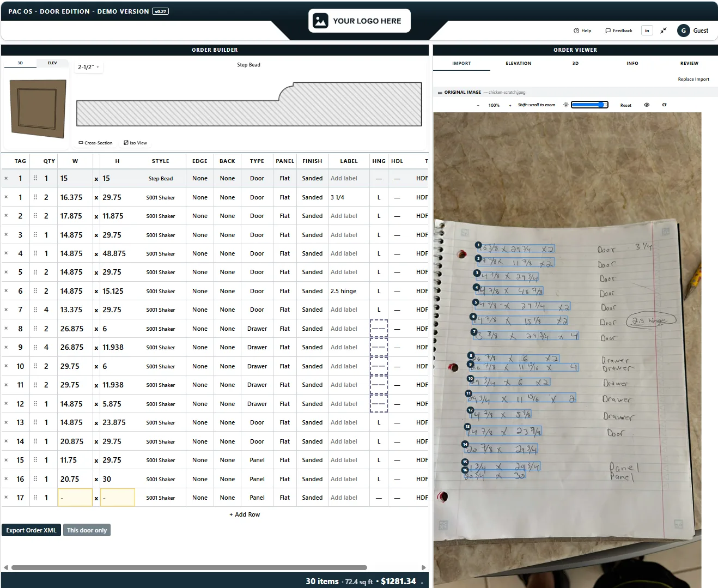Zoom in image with plus button
Image resolution: width=718 pixels, height=588 pixels.
[510, 105]
